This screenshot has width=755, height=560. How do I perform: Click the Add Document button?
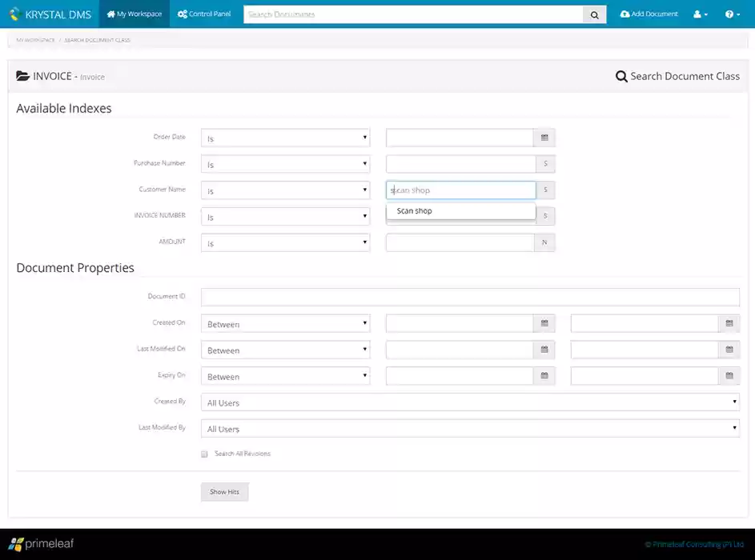pyautogui.click(x=649, y=14)
